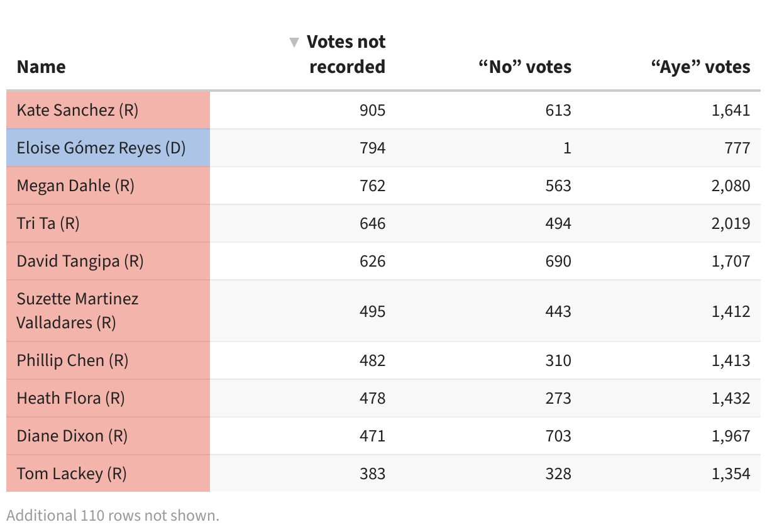Select the Phillip Chen (R) name cell
The image size is (767, 532).
pyautogui.click(x=72, y=360)
